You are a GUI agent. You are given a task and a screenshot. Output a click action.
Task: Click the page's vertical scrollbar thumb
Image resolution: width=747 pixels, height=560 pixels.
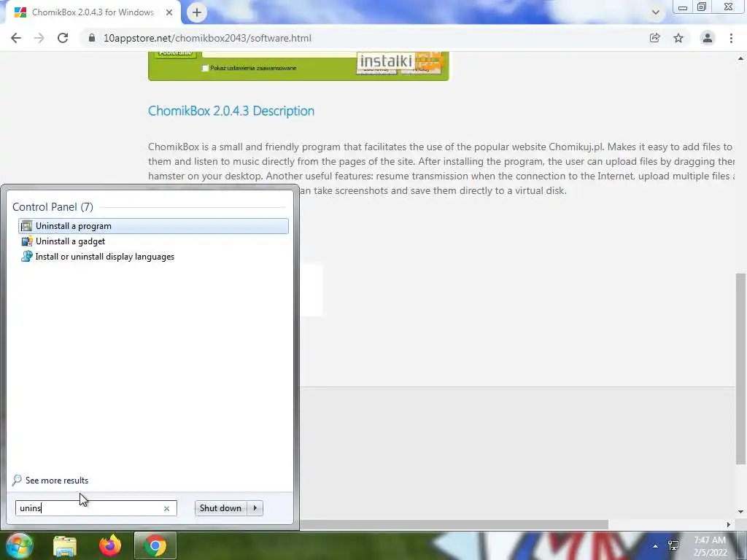[x=740, y=368]
